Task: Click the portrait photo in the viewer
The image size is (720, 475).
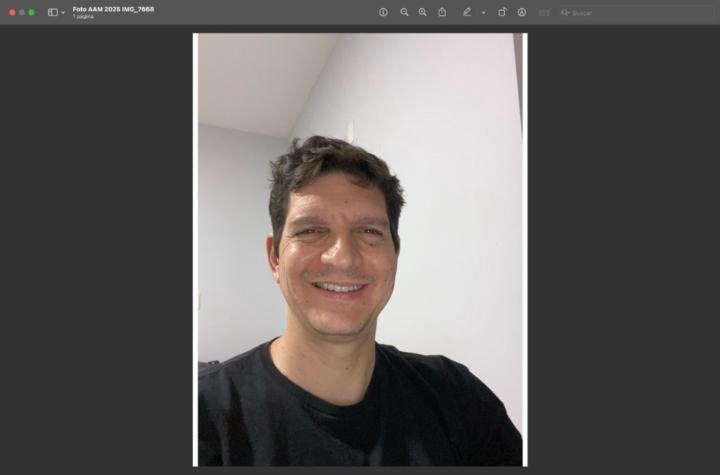Action: [359, 250]
